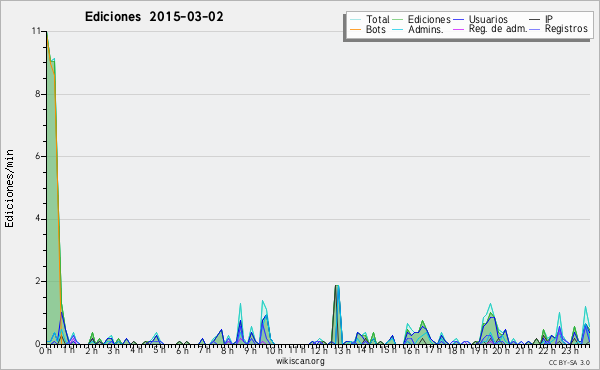Viewport: 600px width, 370px height.
Task: Click the 'Total' legend label
Action: [x=378, y=19]
